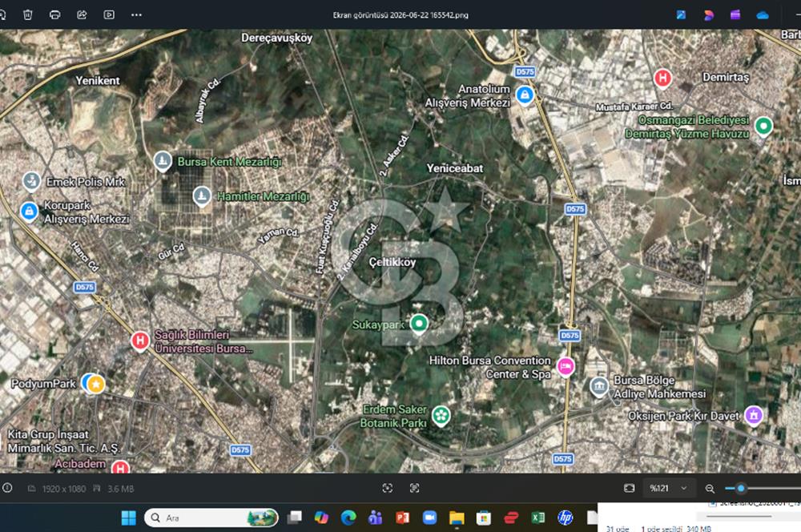Click the 3.6 MB file size text
Screen dimensions: 801x532
121,489
